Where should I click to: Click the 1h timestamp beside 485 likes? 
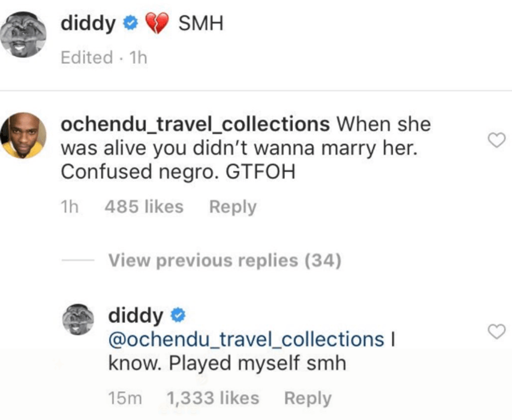coord(69,207)
